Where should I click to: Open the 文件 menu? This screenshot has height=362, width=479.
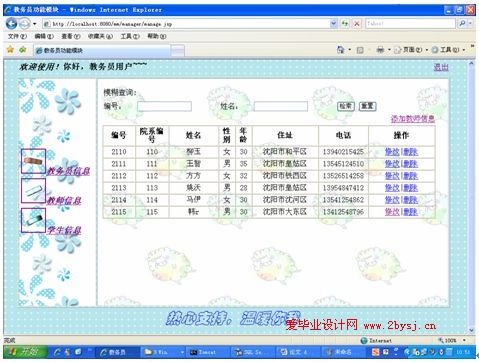[17, 36]
